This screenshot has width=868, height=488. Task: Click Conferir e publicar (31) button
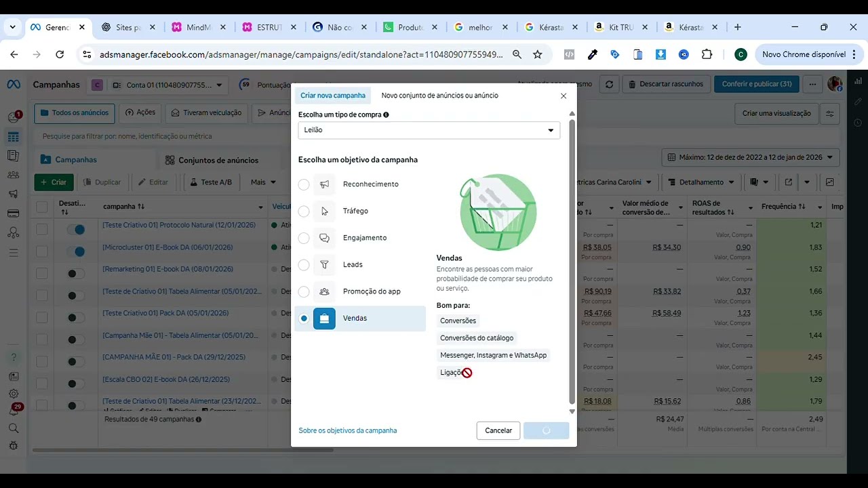coord(756,85)
